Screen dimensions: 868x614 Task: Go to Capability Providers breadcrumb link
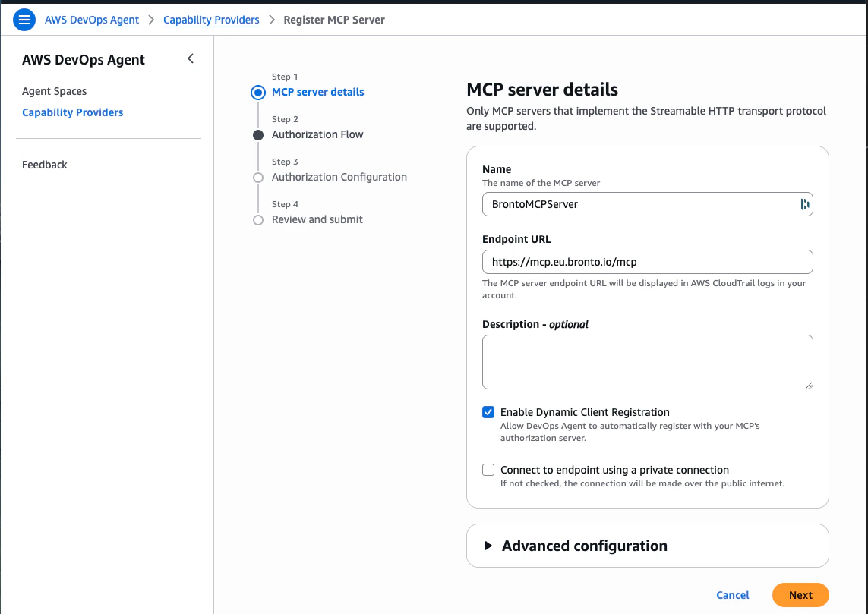[211, 20]
